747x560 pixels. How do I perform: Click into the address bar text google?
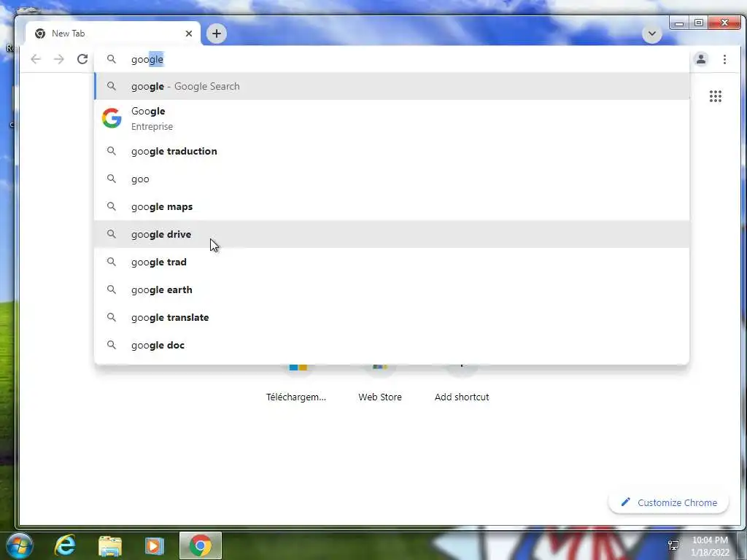click(147, 59)
